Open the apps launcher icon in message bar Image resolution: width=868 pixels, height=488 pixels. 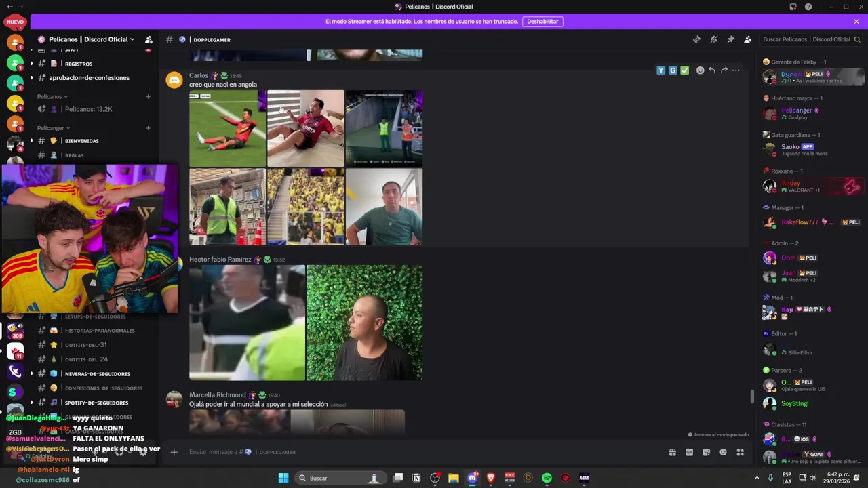click(x=741, y=452)
